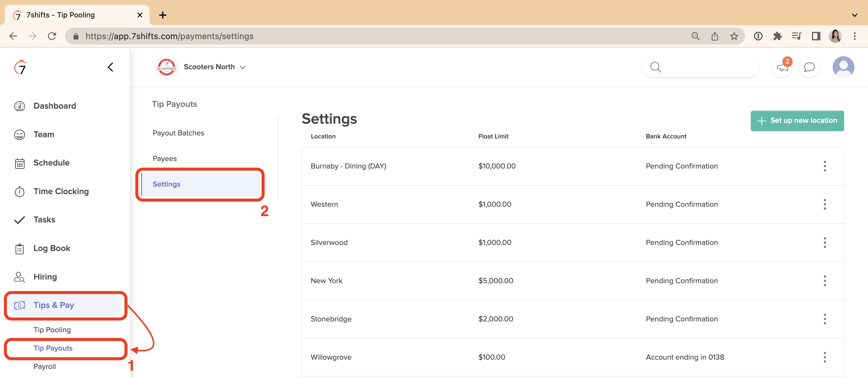Bookmark this page with the star icon
This screenshot has width=868, height=378.
[734, 36]
